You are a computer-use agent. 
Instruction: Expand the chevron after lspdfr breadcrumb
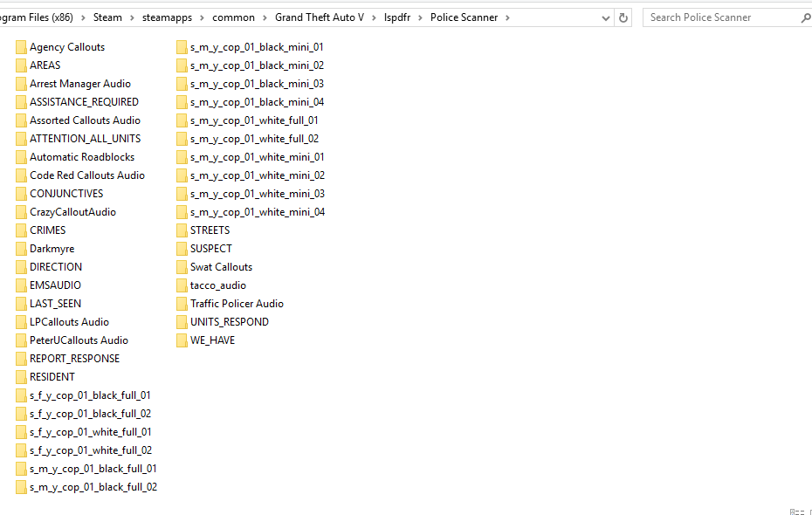(x=420, y=17)
